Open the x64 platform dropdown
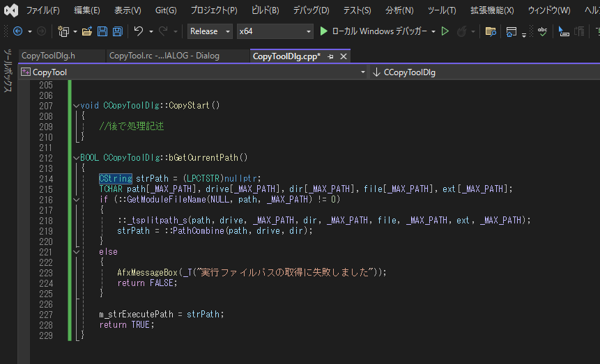Viewport: 600px width, 364px height. pos(275,31)
